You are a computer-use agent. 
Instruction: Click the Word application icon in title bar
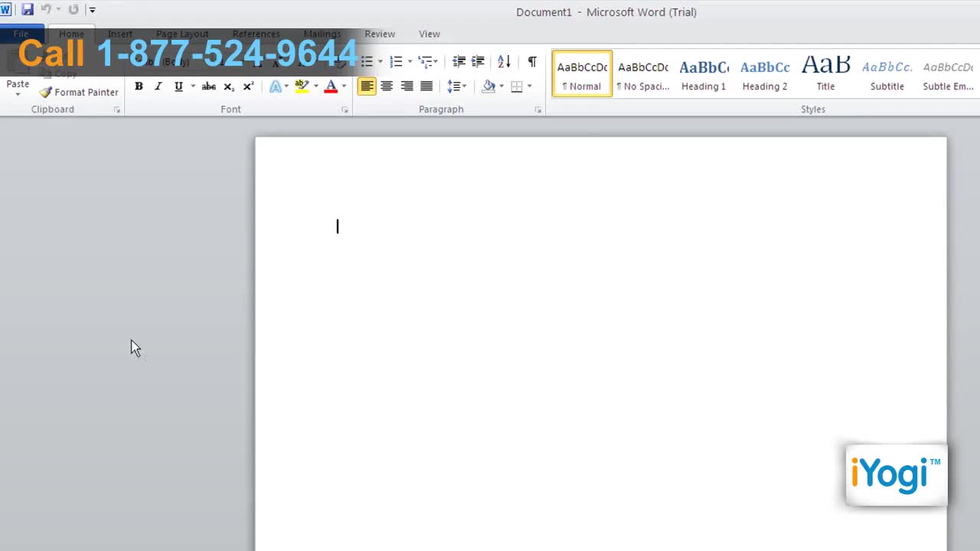[5, 10]
